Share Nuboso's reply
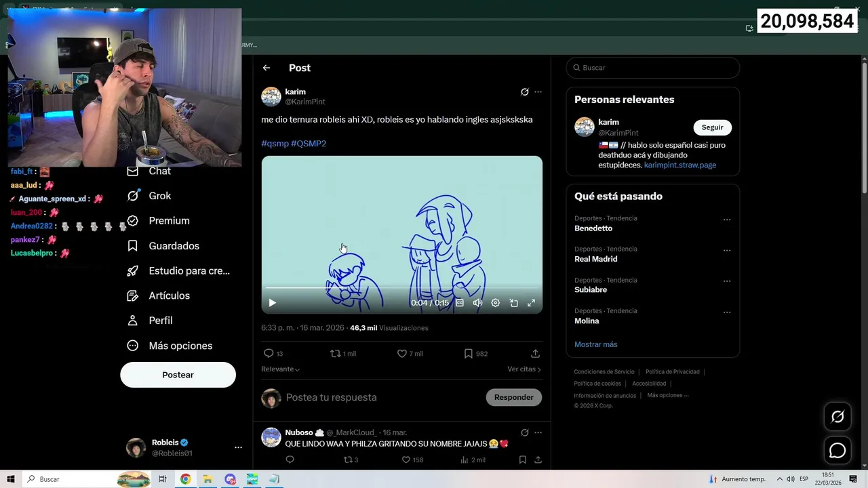 pyautogui.click(x=538, y=460)
